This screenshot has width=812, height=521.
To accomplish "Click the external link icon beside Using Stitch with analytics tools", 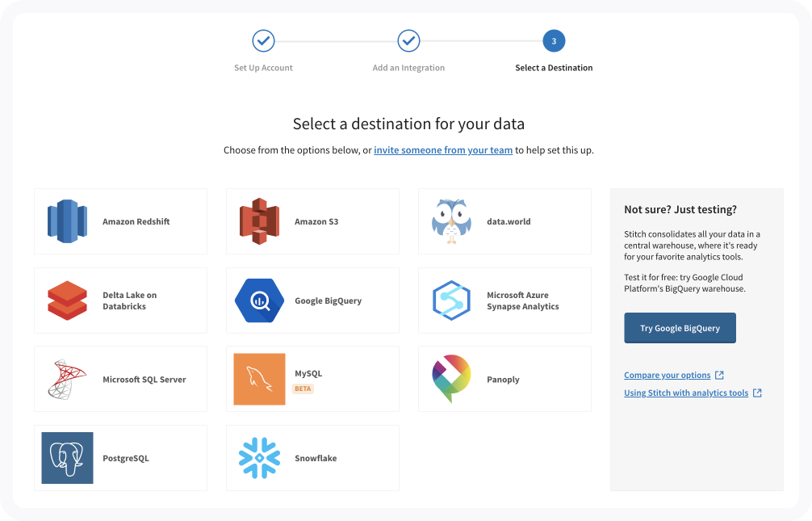I will pos(757,393).
